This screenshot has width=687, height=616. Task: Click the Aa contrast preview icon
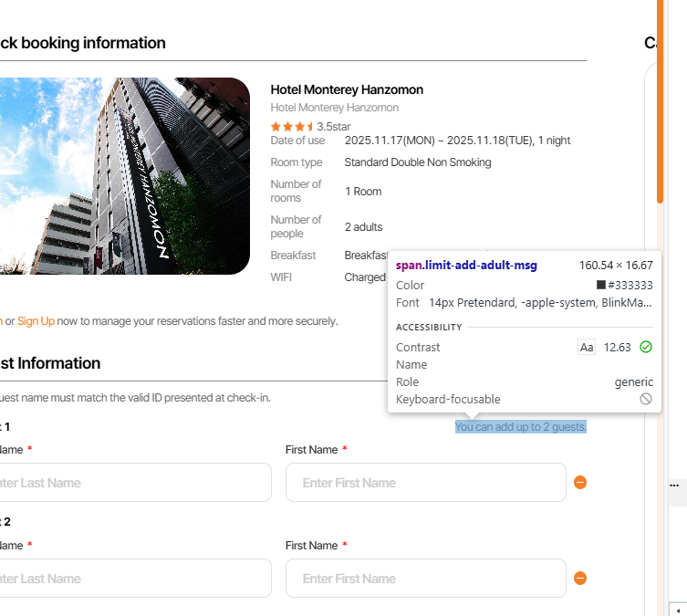click(x=587, y=347)
